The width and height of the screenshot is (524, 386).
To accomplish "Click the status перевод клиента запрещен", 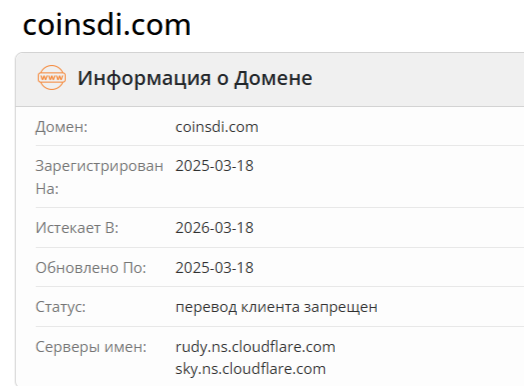I will [x=276, y=307].
